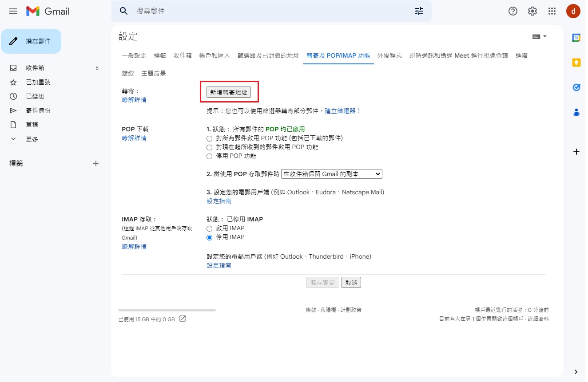Switch to the 篩選器及已封鎖的地址 tab

point(268,55)
